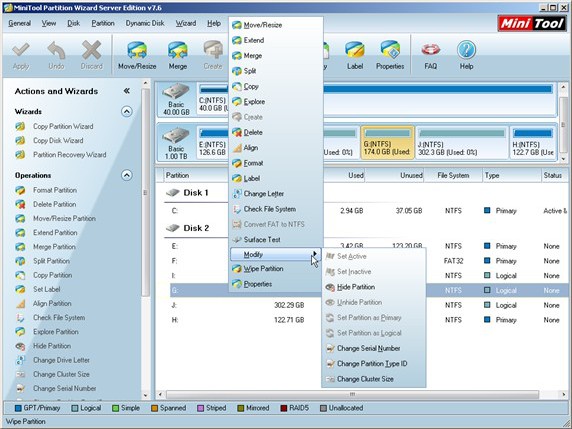Open the Help menu
This screenshot has width=572, height=429.
(x=214, y=23)
